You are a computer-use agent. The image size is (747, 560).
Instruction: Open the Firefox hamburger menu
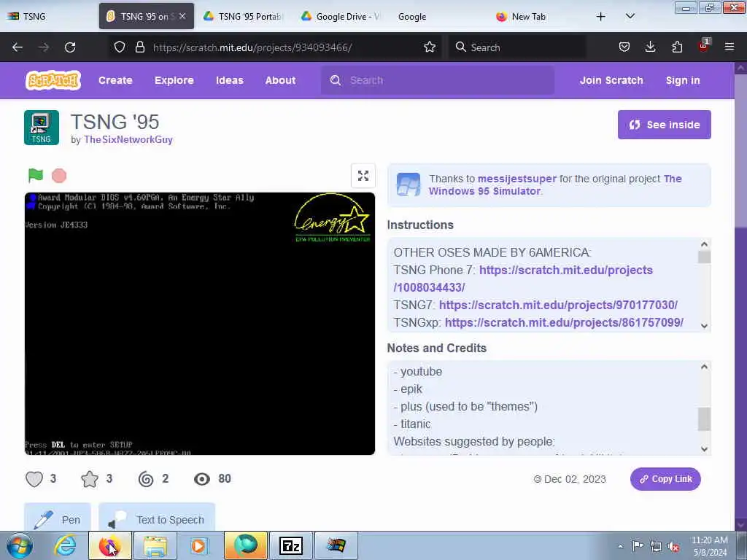pos(729,47)
